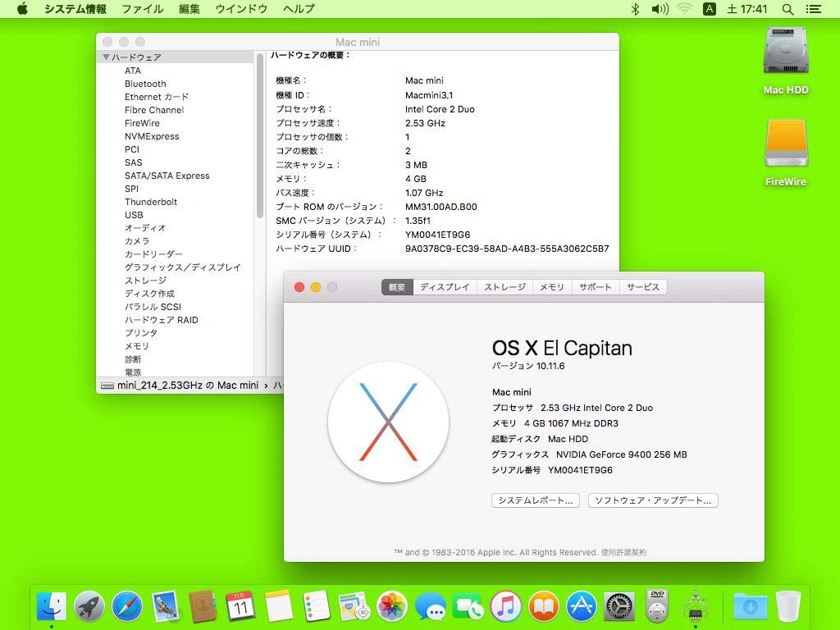Image resolution: width=840 pixels, height=630 pixels.
Task: Click volume speaker icon in menu bar
Action: coord(660,9)
